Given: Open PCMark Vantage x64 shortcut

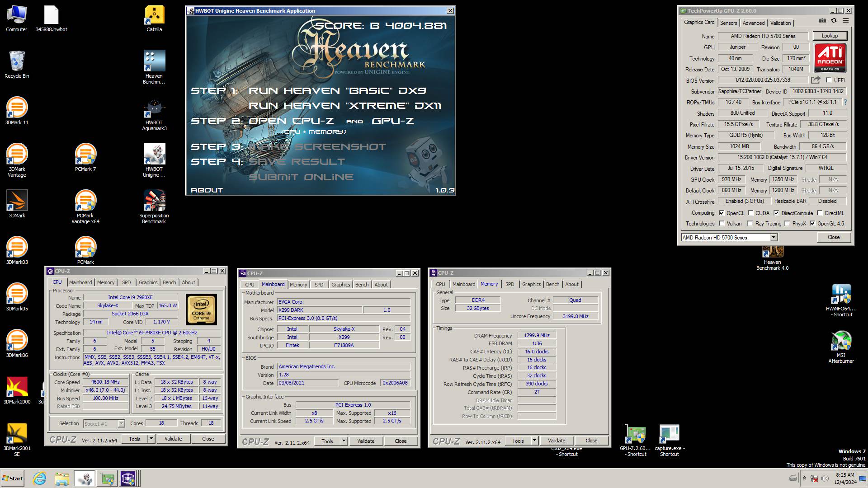Looking at the screenshot, I should coord(85,207).
